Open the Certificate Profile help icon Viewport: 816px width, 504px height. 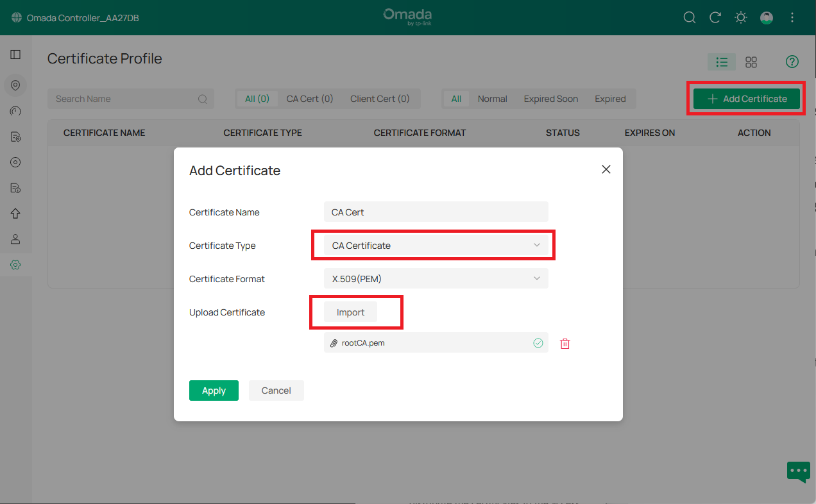coord(792,62)
